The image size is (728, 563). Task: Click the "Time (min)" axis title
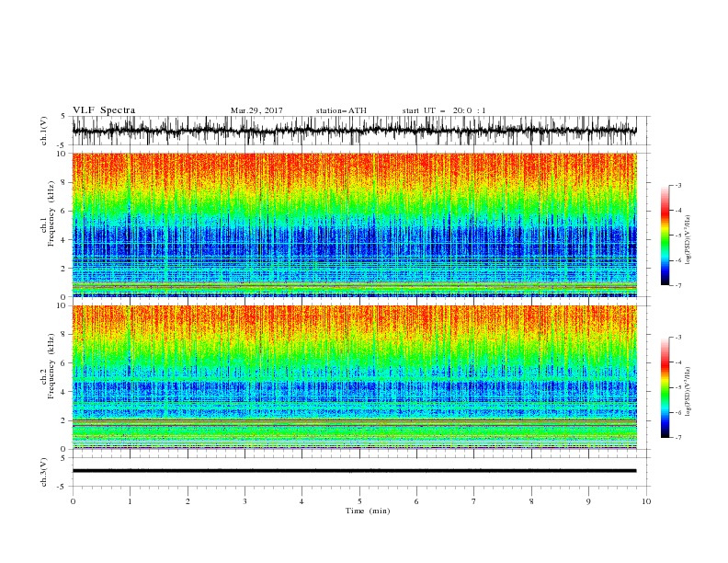(x=368, y=511)
